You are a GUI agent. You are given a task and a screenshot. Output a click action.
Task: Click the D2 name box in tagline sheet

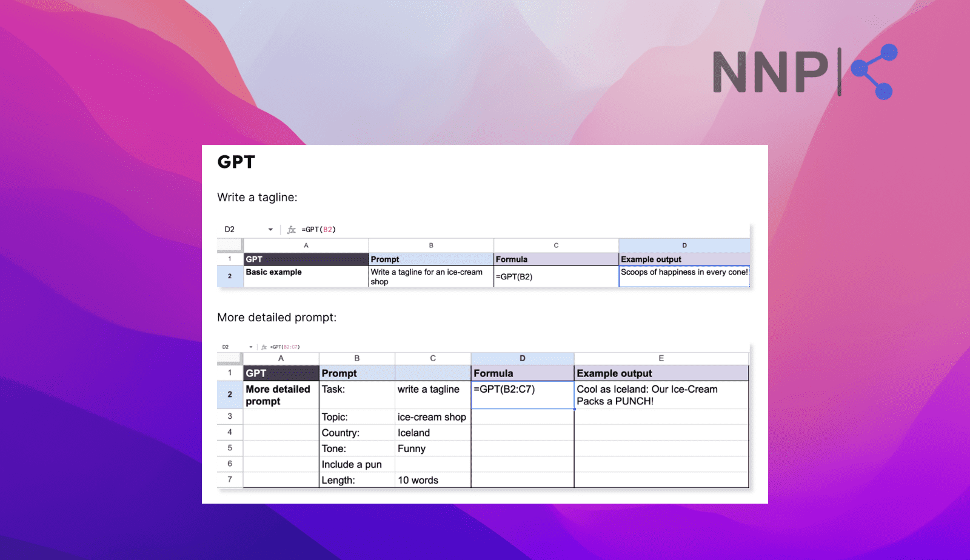pos(230,230)
